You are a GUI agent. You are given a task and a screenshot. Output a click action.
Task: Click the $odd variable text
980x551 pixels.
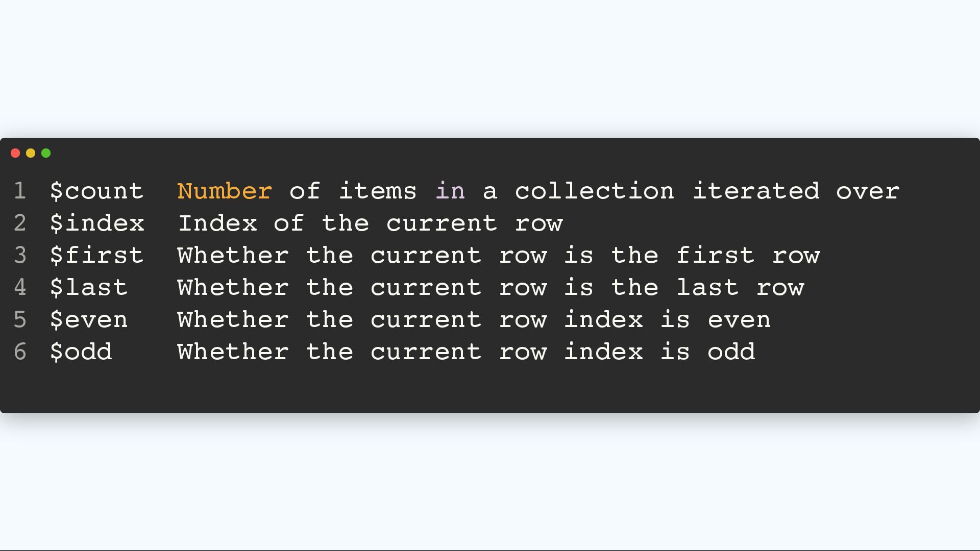[81, 352]
